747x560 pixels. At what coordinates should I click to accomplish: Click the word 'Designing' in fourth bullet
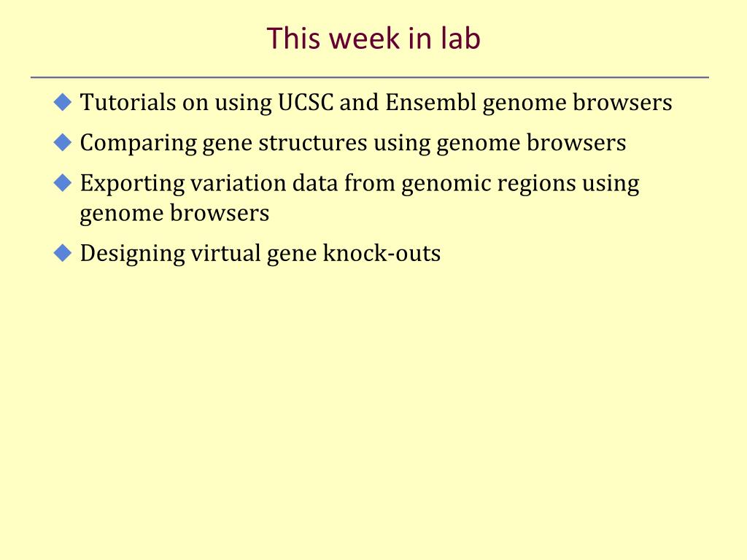click(133, 254)
